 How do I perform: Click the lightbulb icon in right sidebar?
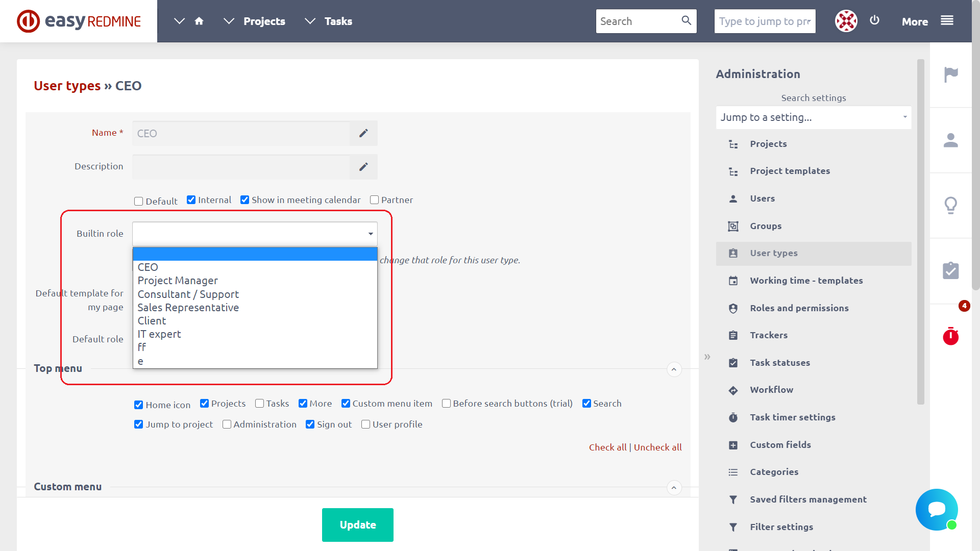[x=950, y=205]
